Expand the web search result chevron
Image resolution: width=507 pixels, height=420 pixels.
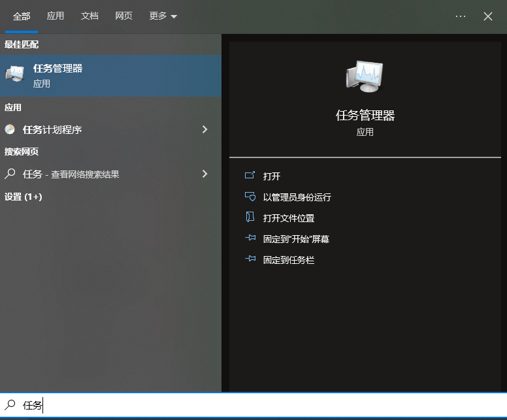[x=204, y=174]
